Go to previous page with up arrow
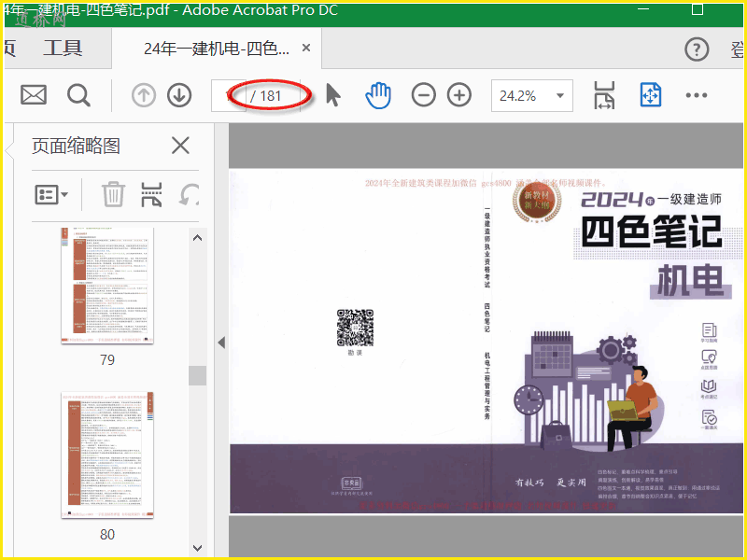747x560 pixels. [x=144, y=95]
